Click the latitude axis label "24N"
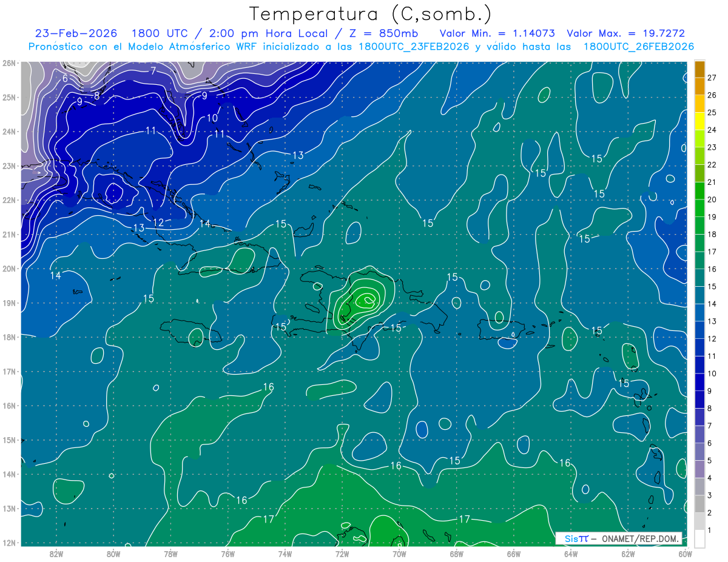The height and width of the screenshot is (562, 728). (x=8, y=131)
